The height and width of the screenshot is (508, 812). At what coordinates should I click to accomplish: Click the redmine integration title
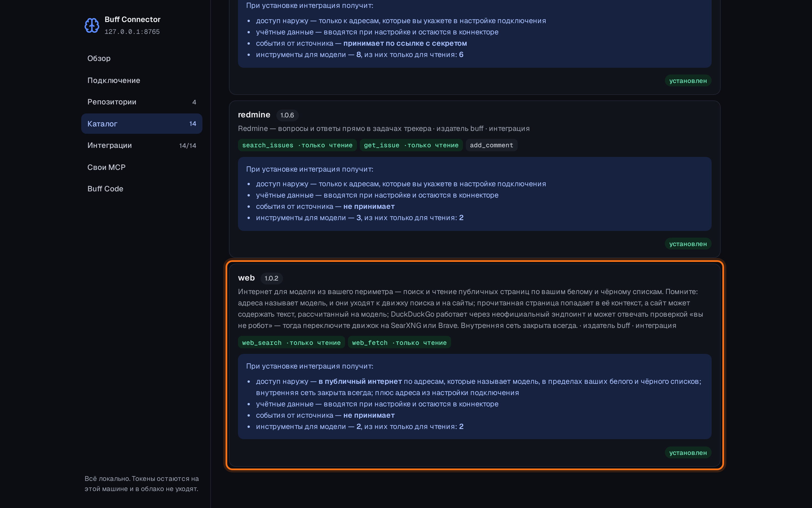coord(254,115)
